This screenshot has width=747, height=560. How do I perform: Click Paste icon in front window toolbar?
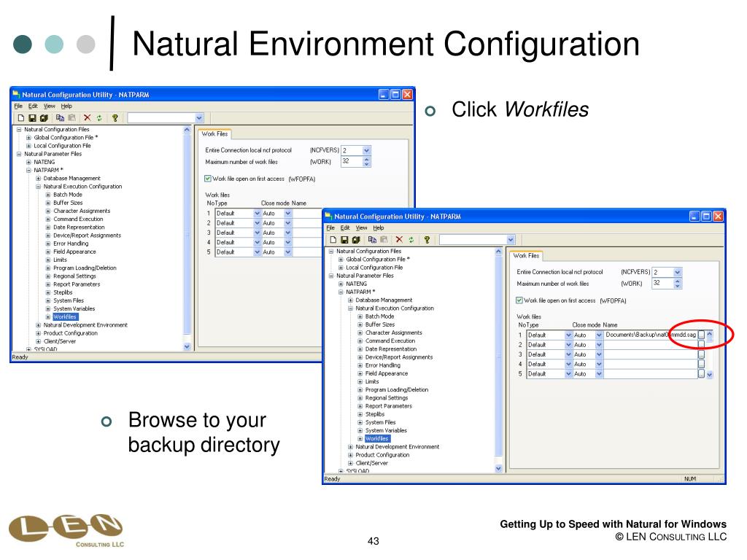(384, 239)
